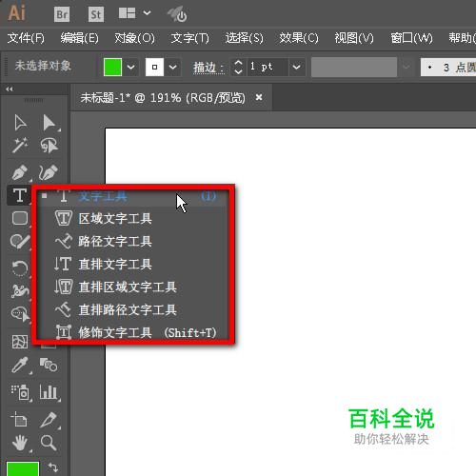This screenshot has width=476, height=476.
Task: Select the Eyedropper tool
Action: coord(20,365)
